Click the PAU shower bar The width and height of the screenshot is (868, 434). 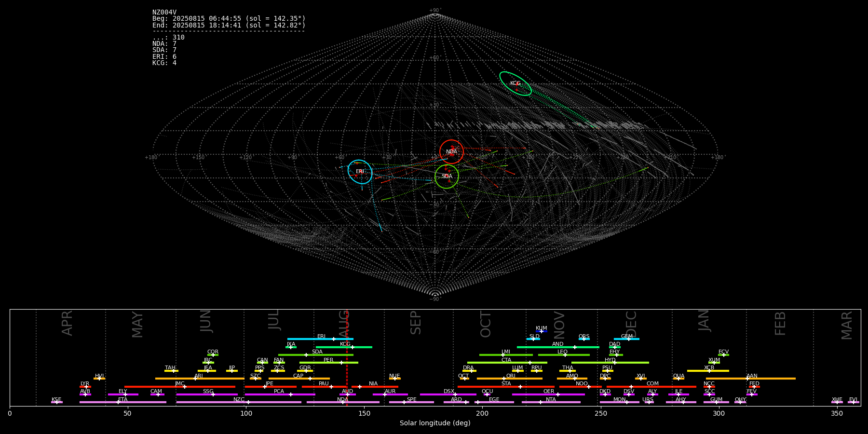pos(324,387)
